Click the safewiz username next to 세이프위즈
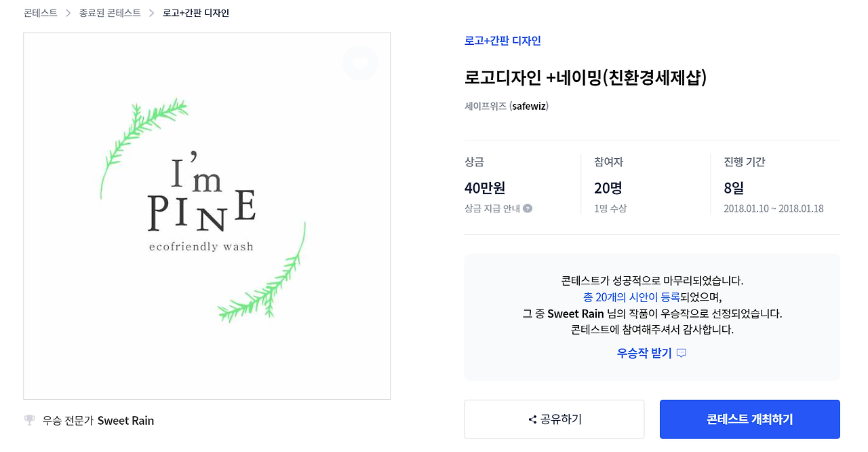The image size is (868, 452). 529,107
